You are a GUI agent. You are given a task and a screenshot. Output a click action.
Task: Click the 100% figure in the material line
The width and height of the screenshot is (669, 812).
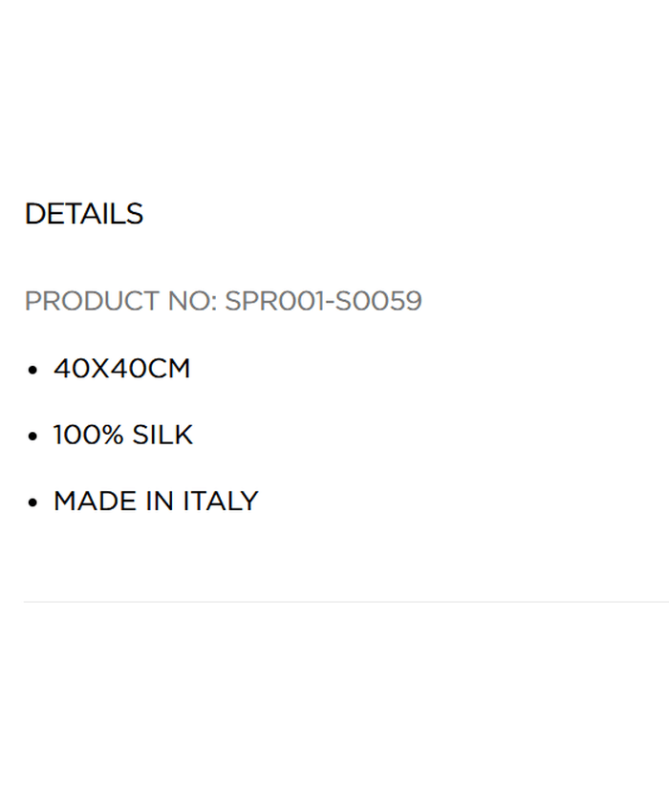88,436
